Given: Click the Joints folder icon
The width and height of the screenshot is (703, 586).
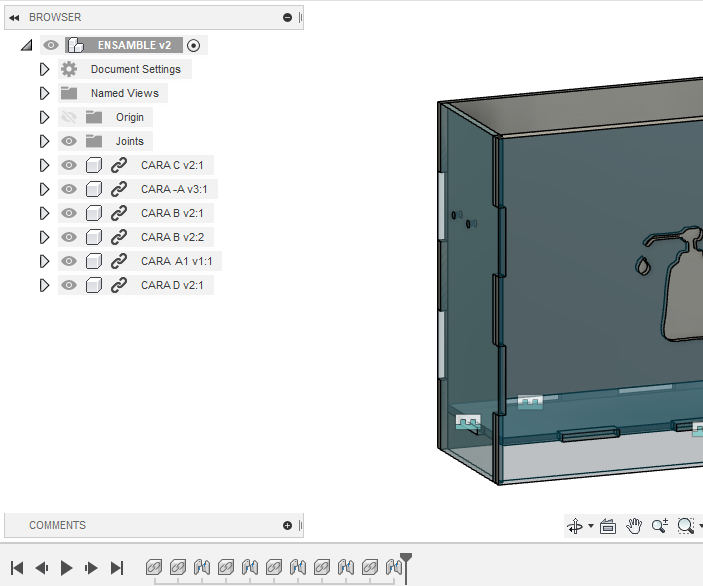Looking at the screenshot, I should click(94, 141).
